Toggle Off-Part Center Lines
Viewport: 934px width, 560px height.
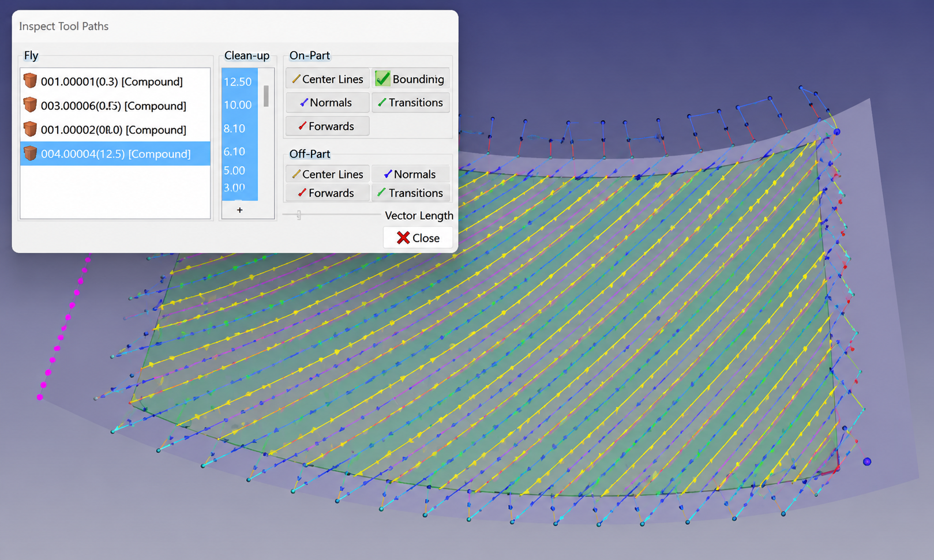pyautogui.click(x=327, y=174)
